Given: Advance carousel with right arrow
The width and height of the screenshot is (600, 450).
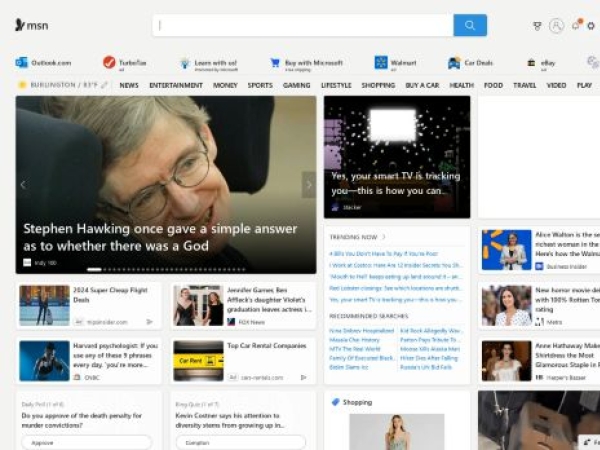Looking at the screenshot, I should pyautogui.click(x=309, y=185).
